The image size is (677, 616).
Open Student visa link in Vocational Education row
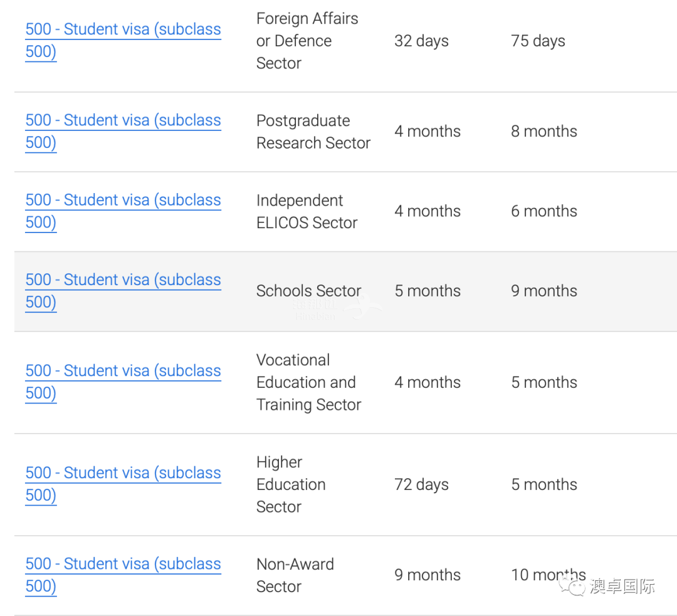tap(123, 382)
